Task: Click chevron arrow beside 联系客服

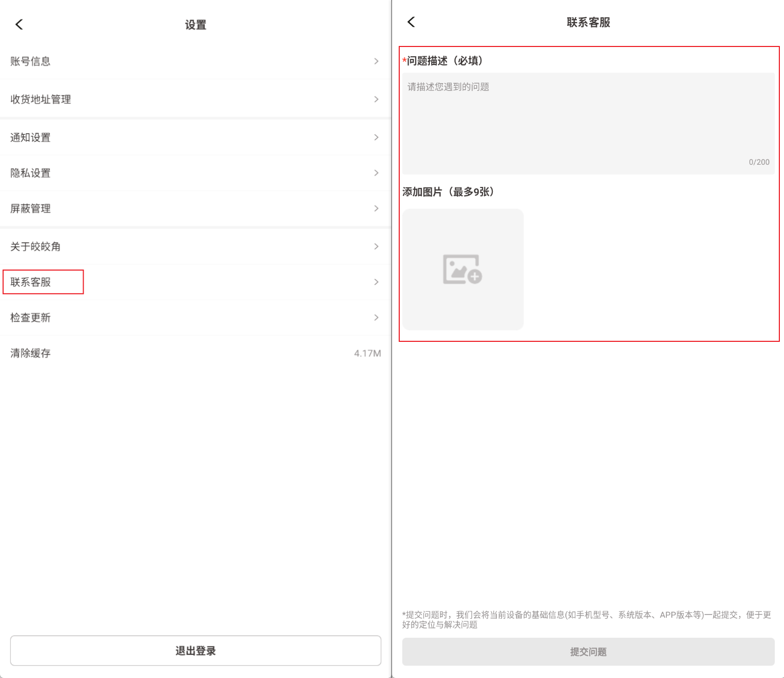Action: coord(376,282)
